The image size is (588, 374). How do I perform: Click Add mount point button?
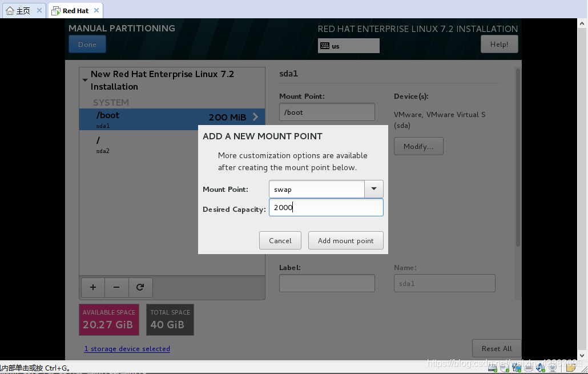coord(346,240)
